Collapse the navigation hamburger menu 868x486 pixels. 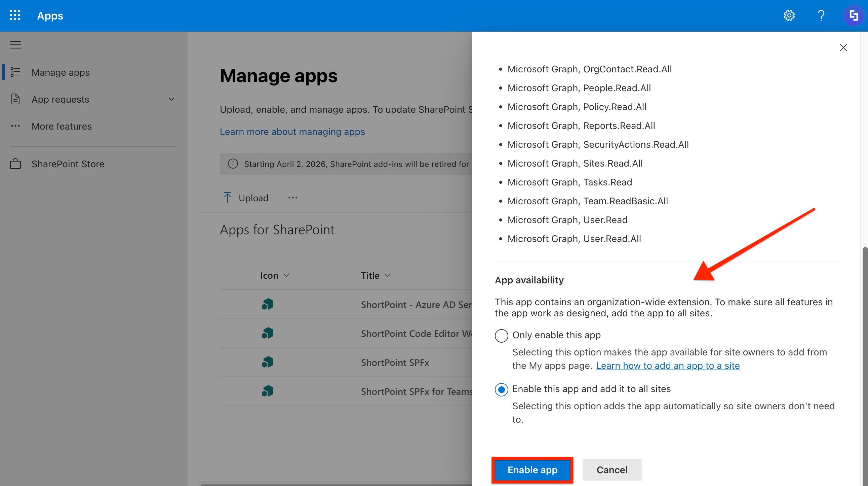coord(15,44)
